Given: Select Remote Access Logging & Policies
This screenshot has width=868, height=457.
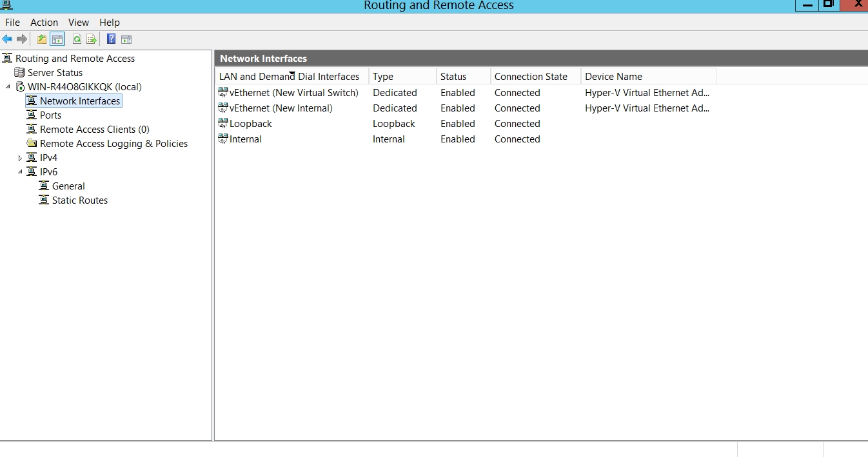Looking at the screenshot, I should [x=113, y=144].
